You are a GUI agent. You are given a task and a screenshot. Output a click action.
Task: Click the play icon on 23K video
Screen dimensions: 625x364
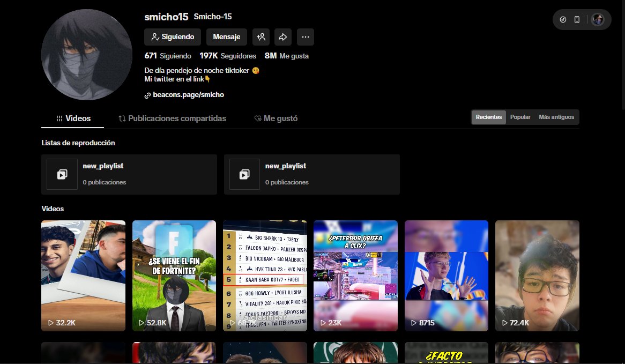click(323, 323)
